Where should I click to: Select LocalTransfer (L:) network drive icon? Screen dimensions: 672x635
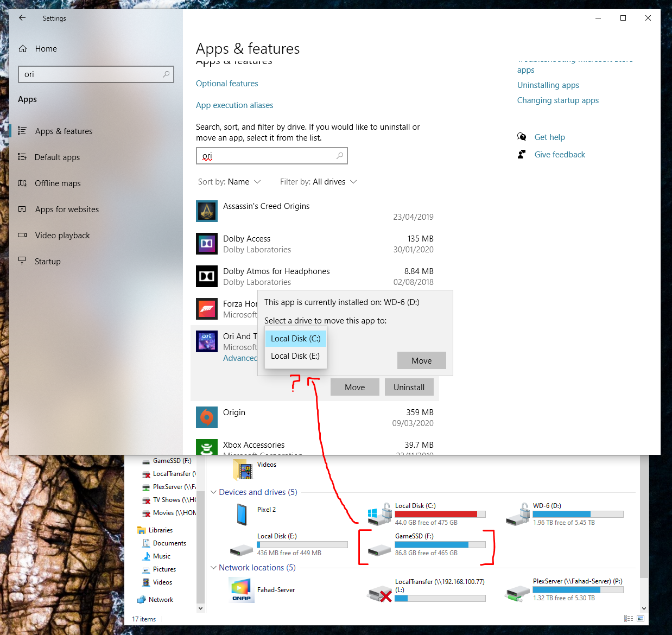[379, 594]
